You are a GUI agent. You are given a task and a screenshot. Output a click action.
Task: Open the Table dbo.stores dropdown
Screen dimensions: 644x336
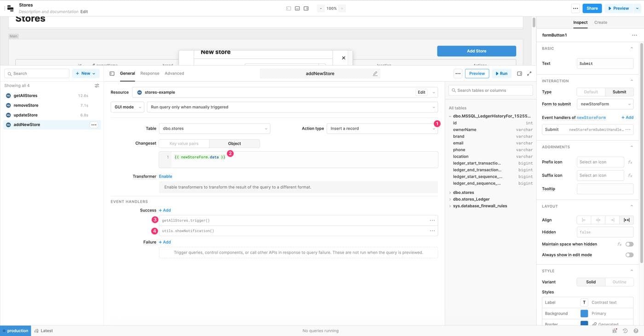click(x=214, y=129)
